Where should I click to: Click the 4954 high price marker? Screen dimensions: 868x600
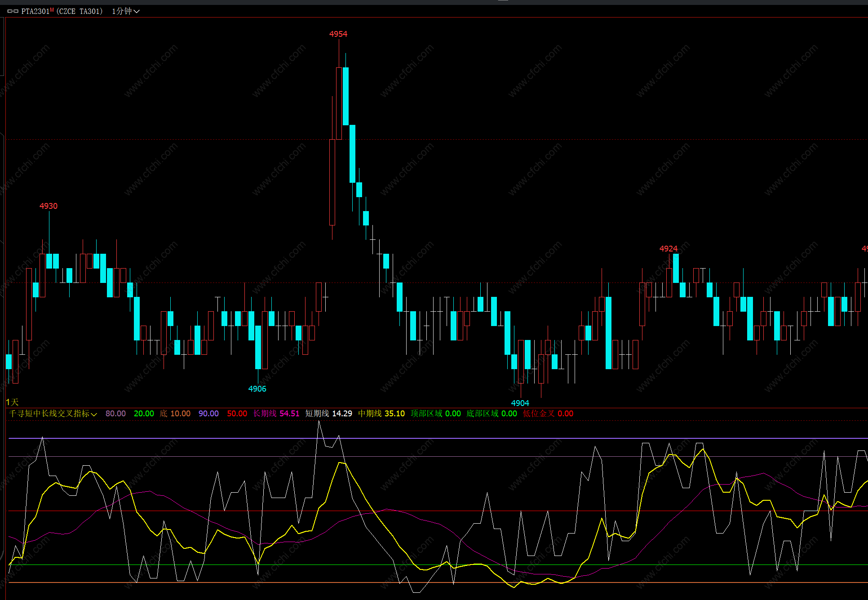(338, 34)
